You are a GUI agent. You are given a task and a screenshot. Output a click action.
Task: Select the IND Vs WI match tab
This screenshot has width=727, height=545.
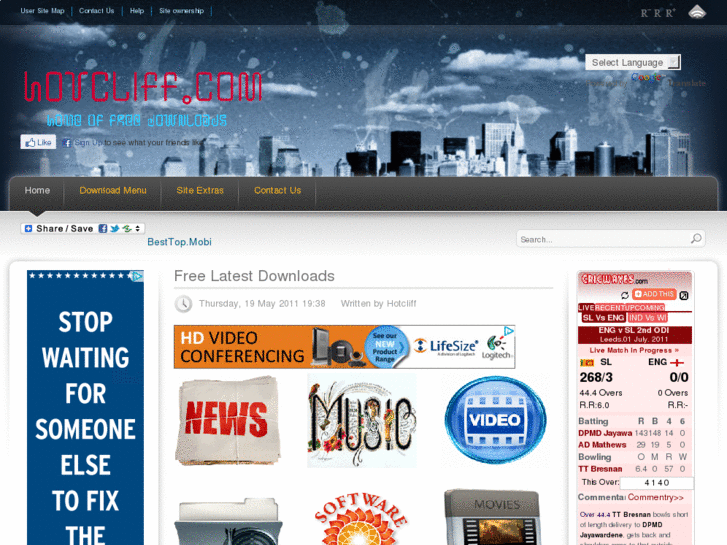click(647, 318)
